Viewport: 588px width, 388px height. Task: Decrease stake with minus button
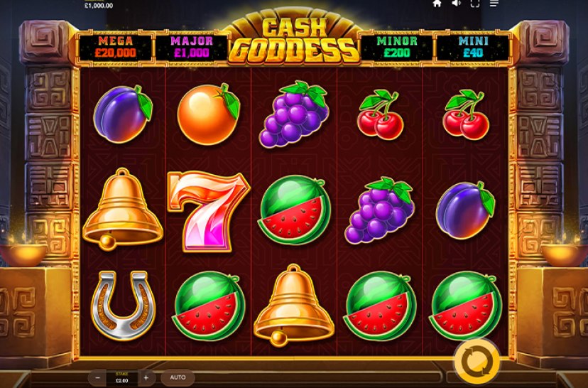pos(97,378)
